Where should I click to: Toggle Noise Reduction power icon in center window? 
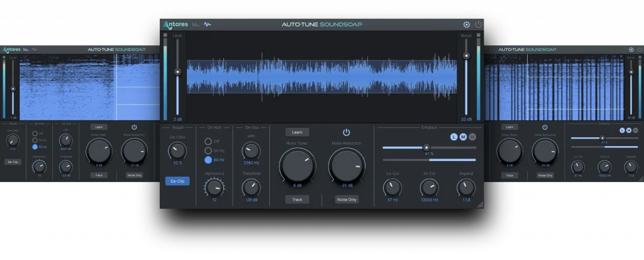pyautogui.click(x=347, y=132)
